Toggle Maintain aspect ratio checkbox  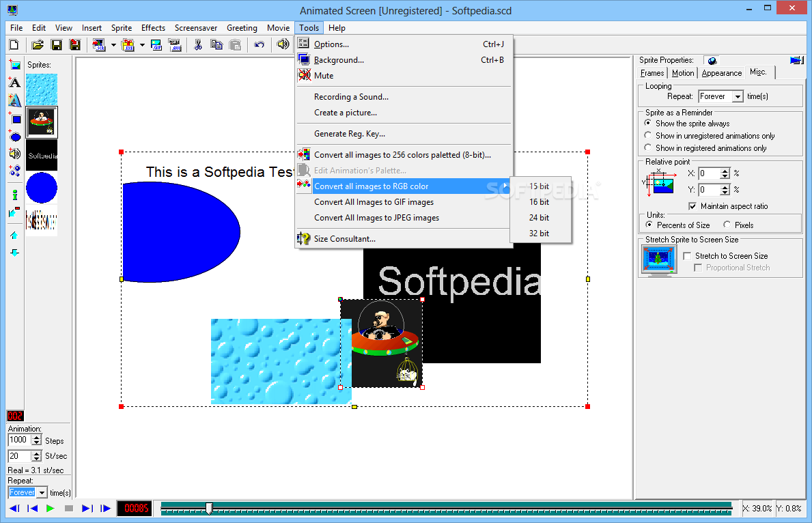pyautogui.click(x=692, y=206)
